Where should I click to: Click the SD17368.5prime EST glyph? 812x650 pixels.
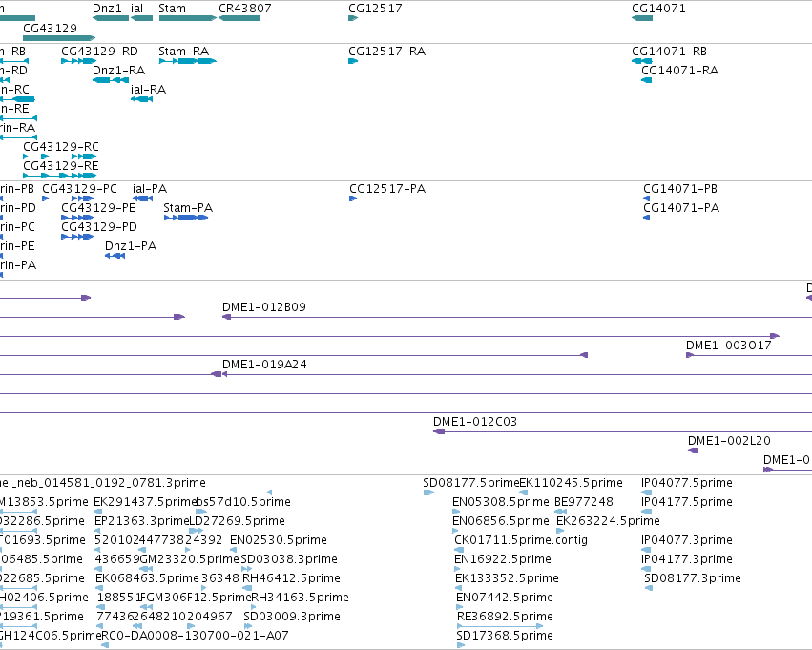point(461,645)
